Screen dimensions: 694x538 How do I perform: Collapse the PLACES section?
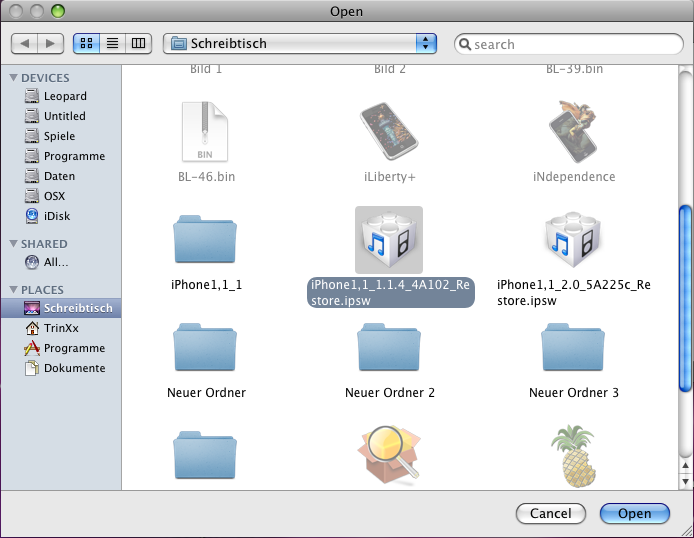click(14, 290)
